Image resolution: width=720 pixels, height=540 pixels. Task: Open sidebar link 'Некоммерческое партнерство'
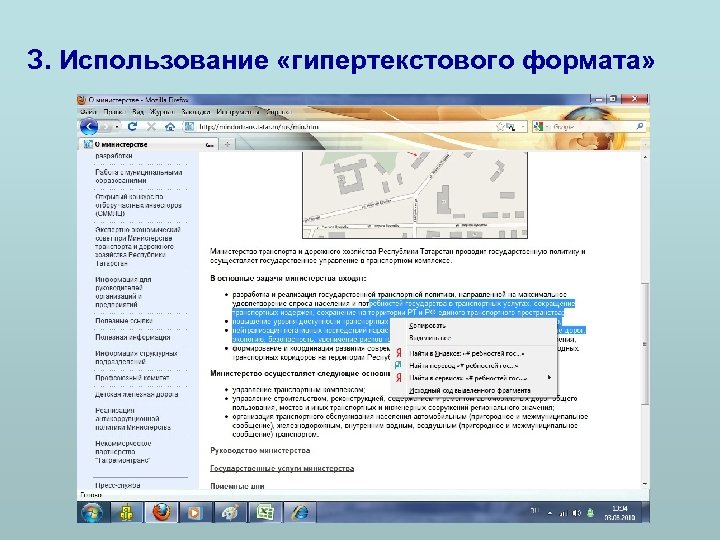(123, 452)
